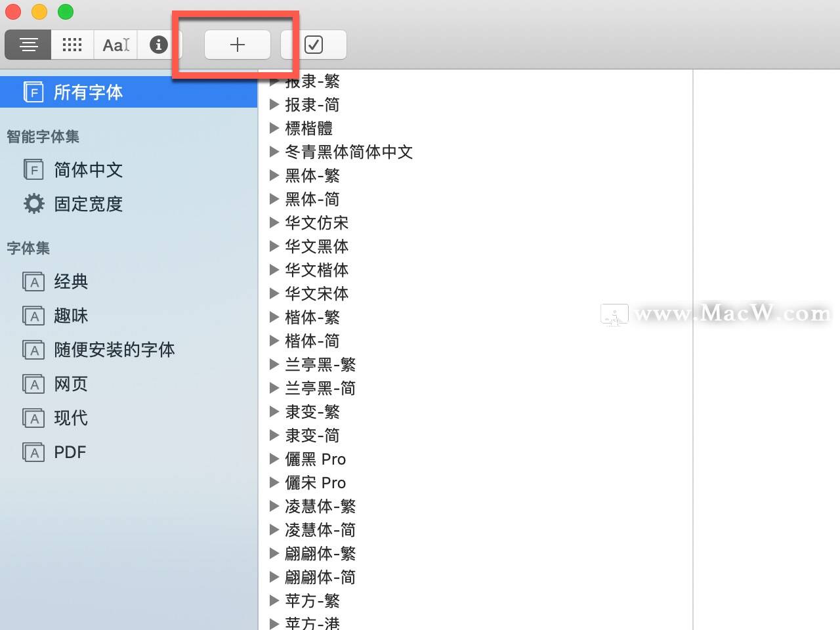Switch to grid view in the toolbar
Screen dimensions: 840x630
pos(72,45)
